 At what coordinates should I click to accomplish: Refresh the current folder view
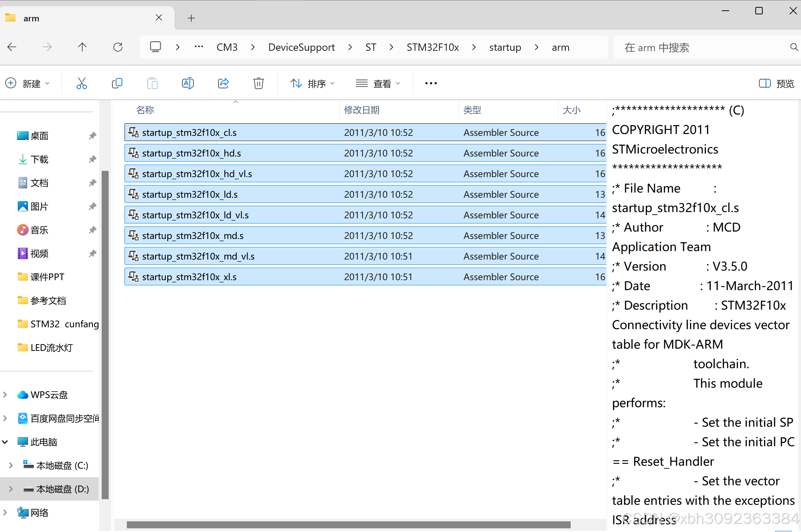[x=118, y=47]
